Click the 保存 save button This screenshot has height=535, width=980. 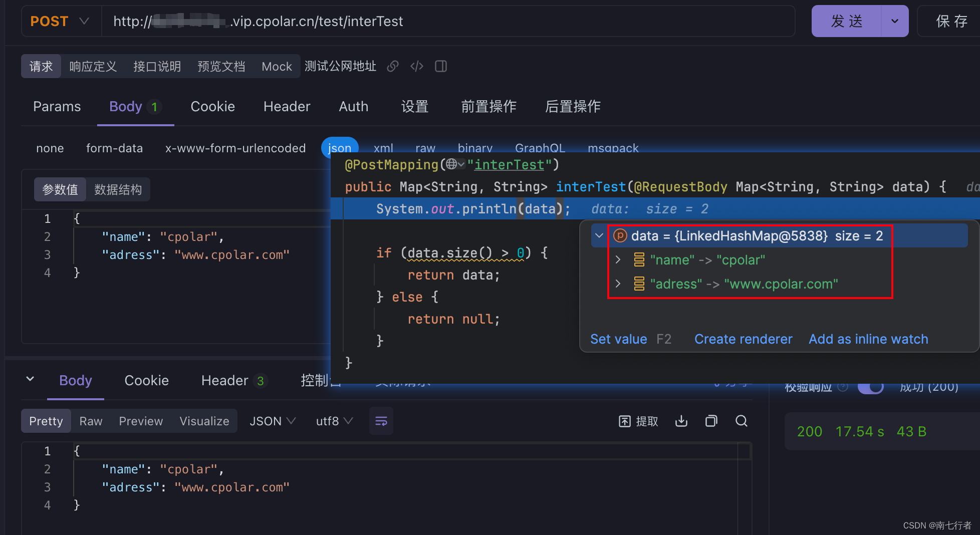pos(951,21)
